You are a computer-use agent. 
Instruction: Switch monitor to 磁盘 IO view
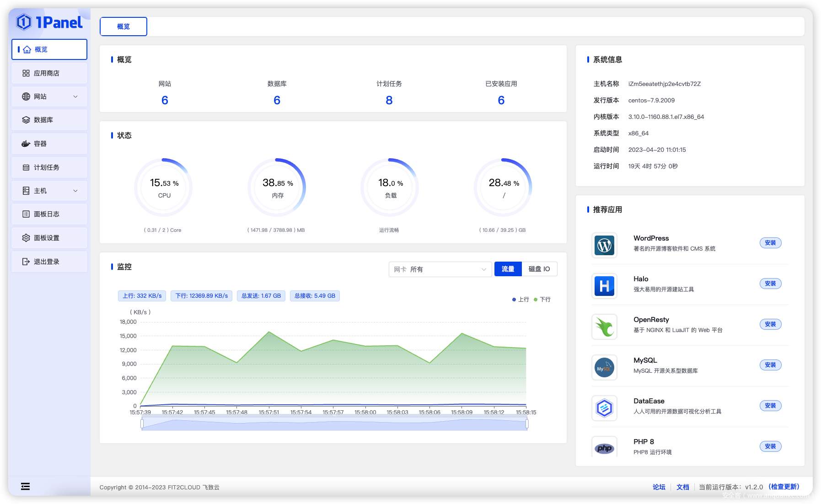(539, 269)
